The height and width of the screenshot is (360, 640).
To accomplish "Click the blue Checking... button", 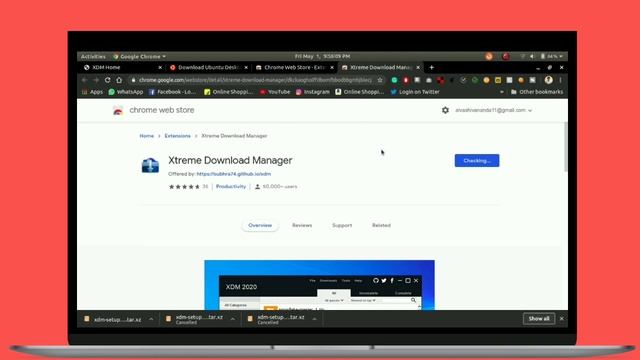I will pos(477,160).
